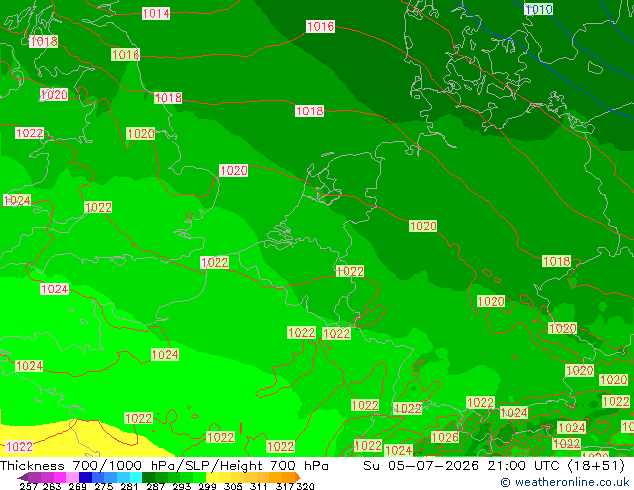The image size is (634, 490).
Task: Click the 1026 isobar label
Action: tap(445, 437)
